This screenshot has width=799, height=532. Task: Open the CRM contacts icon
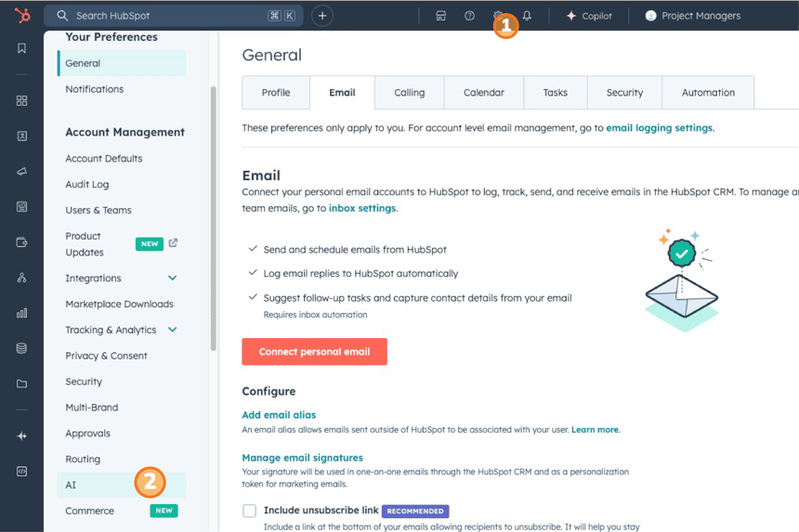tap(21, 136)
